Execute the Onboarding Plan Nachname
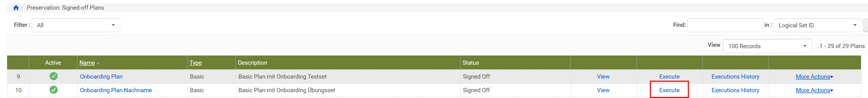 669,90
